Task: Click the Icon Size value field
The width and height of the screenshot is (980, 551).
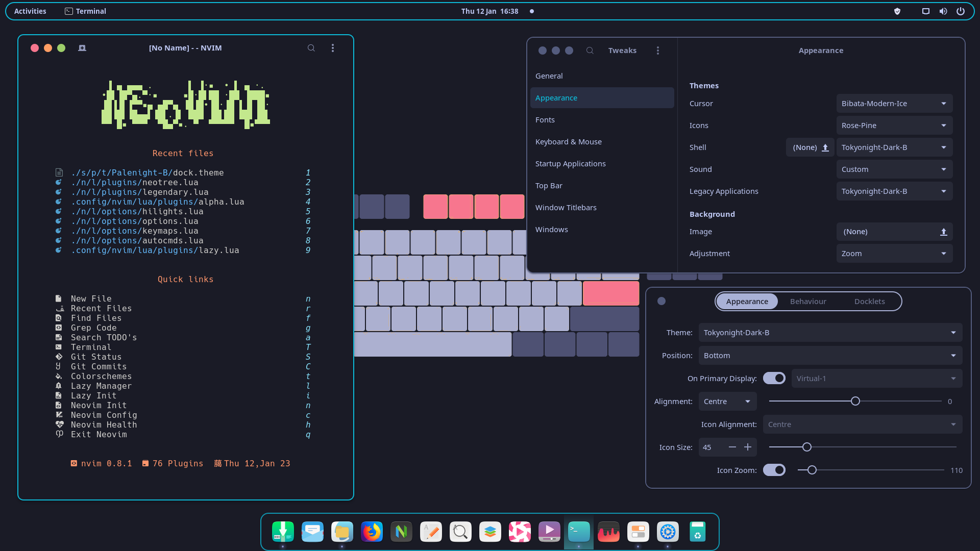Action: (x=712, y=447)
